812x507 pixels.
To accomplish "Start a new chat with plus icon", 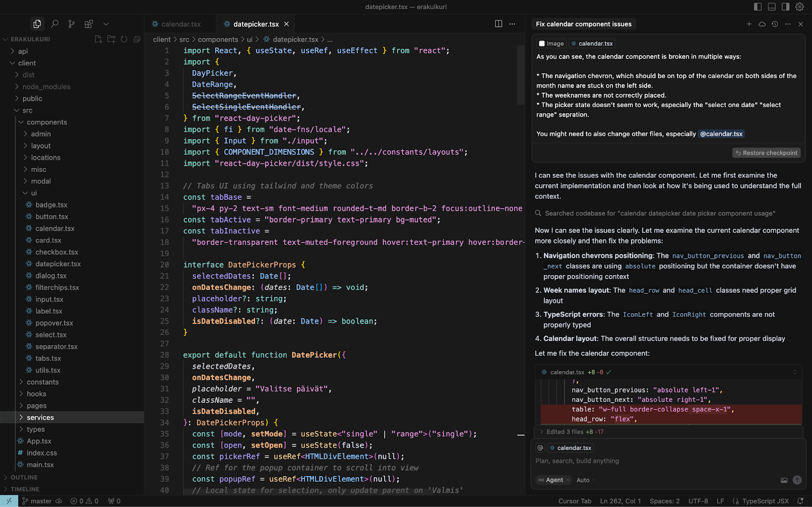I will click(x=749, y=24).
